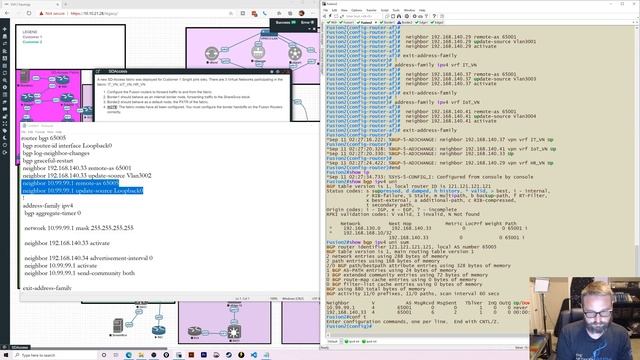Image resolution: width=640 pixels, height=360 pixels.
Task: Open Task View from the taskbar
Action: (x=116, y=355)
